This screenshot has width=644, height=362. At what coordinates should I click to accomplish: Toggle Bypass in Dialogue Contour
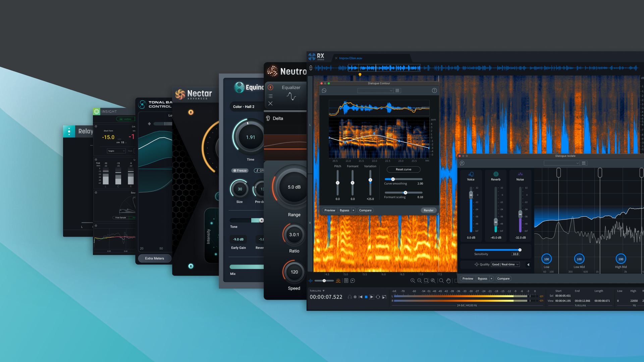[x=344, y=210]
